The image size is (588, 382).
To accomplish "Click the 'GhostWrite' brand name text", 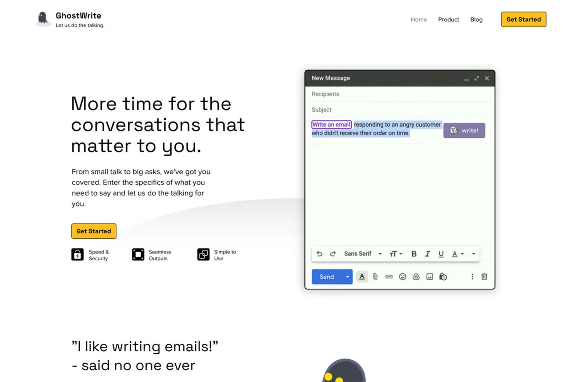I will pos(78,15).
